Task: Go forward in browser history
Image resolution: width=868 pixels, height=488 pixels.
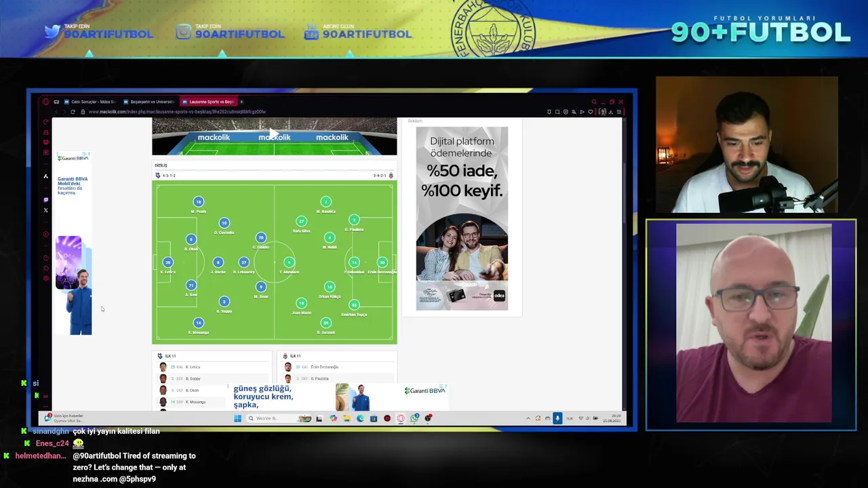Action: 64,112
